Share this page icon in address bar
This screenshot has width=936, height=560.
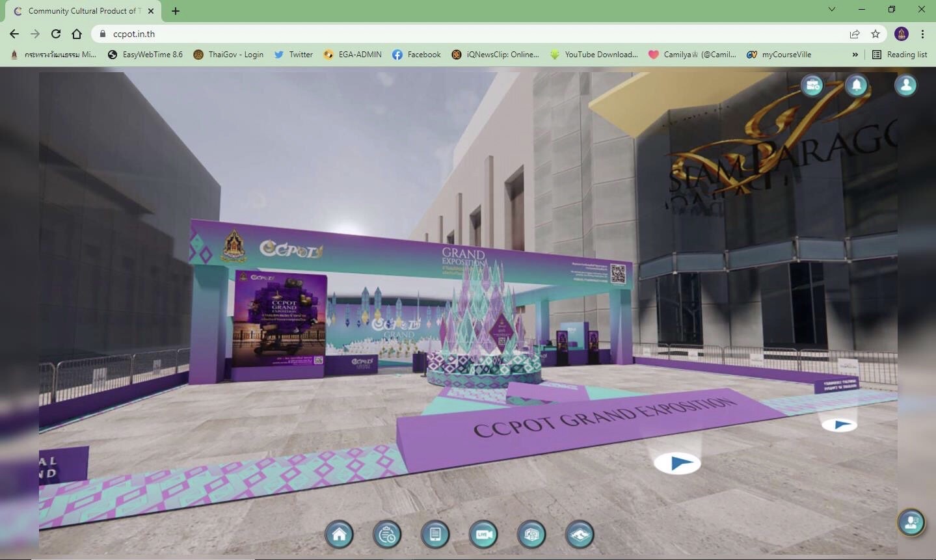[x=854, y=34]
